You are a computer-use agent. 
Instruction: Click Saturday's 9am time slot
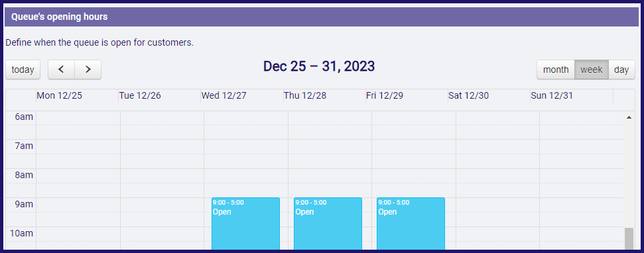pyautogui.click(x=497, y=205)
